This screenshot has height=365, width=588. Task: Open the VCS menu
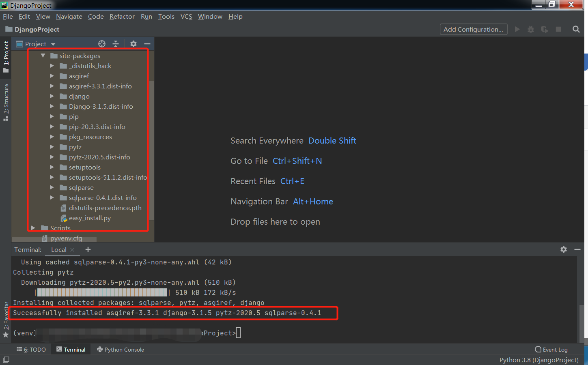pyautogui.click(x=186, y=16)
